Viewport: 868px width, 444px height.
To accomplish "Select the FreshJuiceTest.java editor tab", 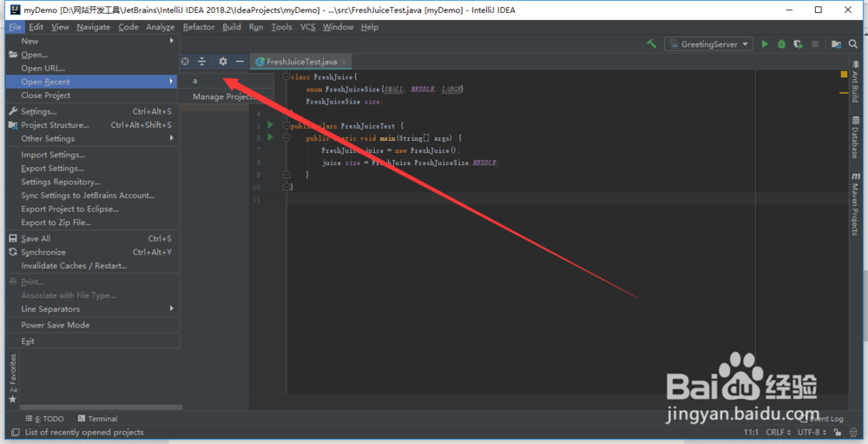I will pyautogui.click(x=302, y=62).
